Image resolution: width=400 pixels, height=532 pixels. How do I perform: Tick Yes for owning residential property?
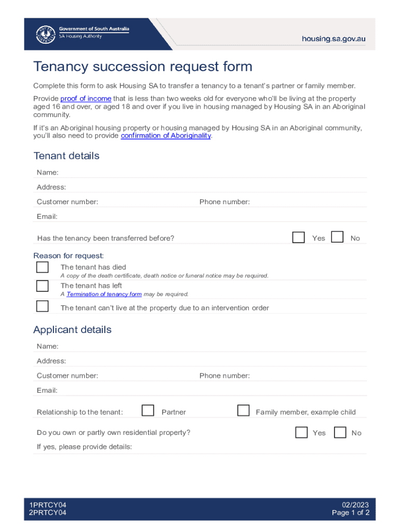click(301, 432)
